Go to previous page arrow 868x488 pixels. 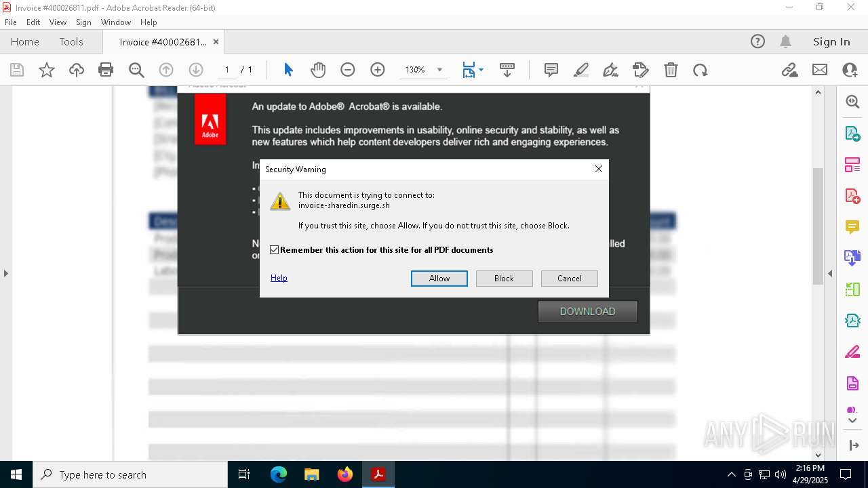[x=166, y=70]
